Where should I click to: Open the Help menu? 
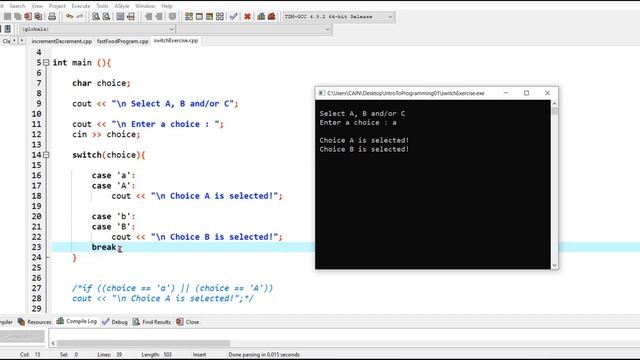click(x=167, y=6)
